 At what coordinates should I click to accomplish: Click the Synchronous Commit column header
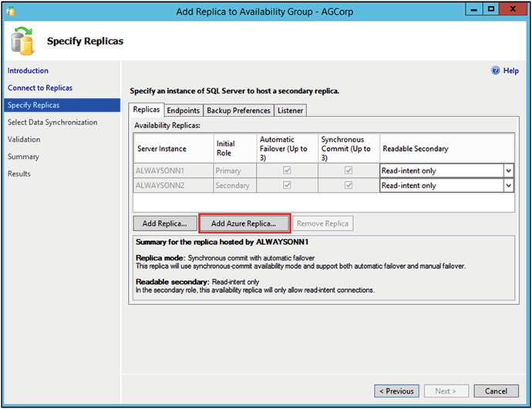coord(348,149)
